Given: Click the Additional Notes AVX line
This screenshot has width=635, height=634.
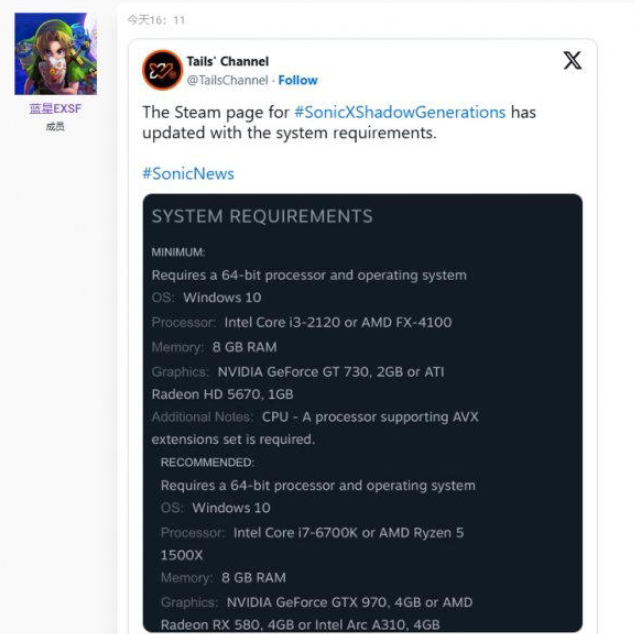Looking at the screenshot, I should (x=315, y=428).
